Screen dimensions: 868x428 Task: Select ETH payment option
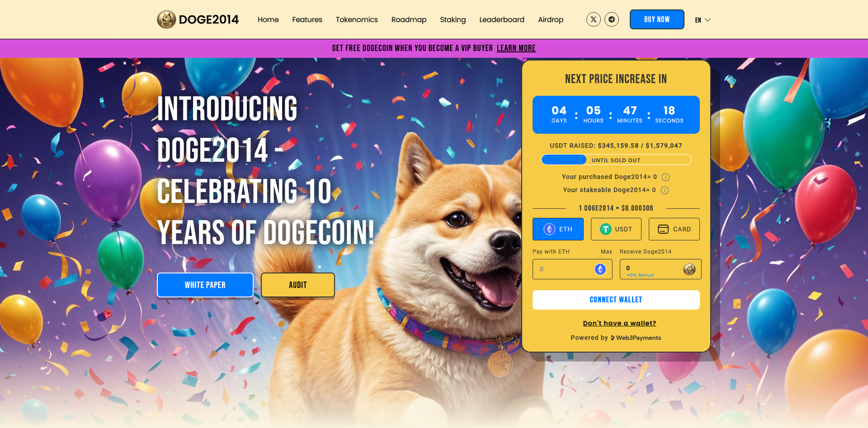pos(558,229)
